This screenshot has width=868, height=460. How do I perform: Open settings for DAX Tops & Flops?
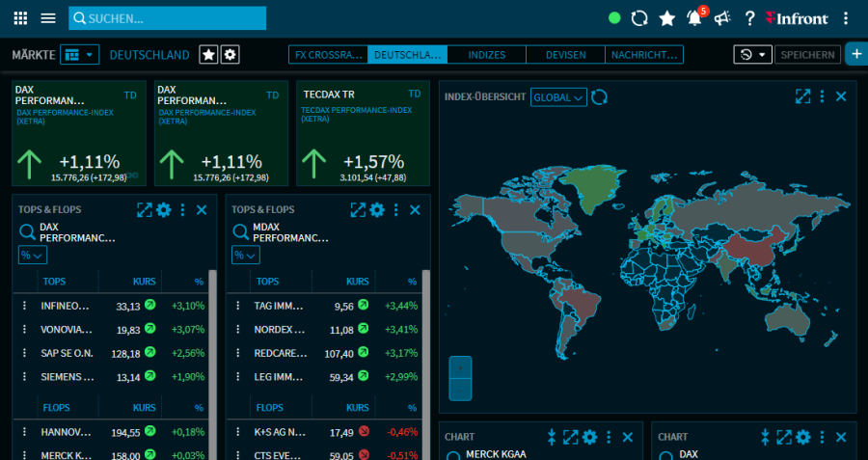pos(164,210)
